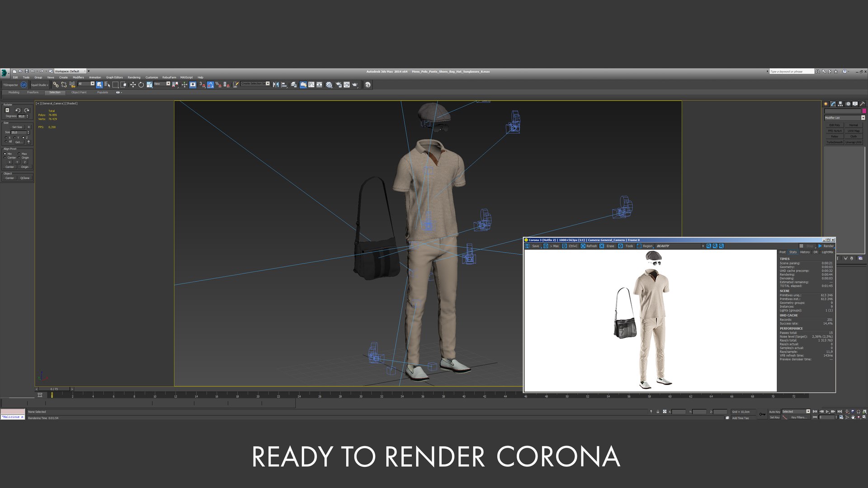
Task: Select the X size axis radio
Action: click(x=6, y=137)
